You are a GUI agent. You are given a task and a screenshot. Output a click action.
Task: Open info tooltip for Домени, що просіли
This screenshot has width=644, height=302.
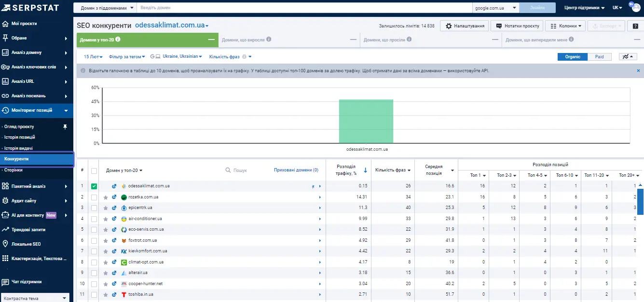click(x=409, y=39)
